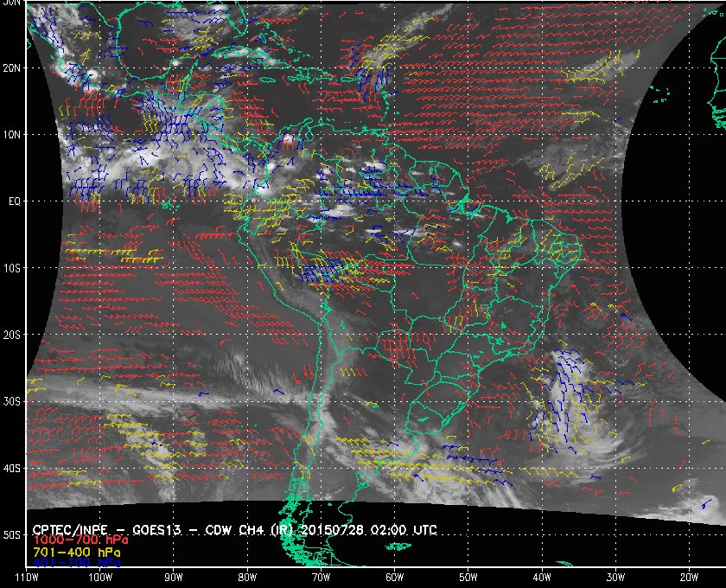Click the 80W longitude label
This screenshot has height=588, width=726.
[x=247, y=578]
